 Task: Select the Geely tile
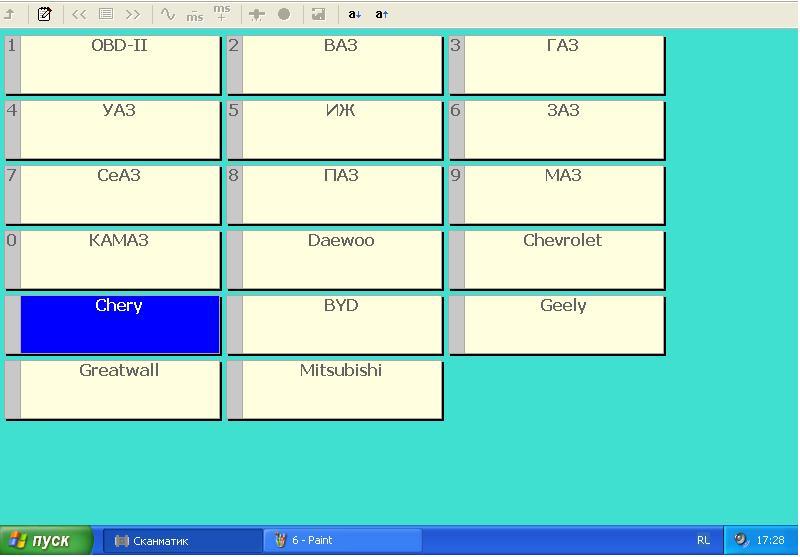[557, 325]
